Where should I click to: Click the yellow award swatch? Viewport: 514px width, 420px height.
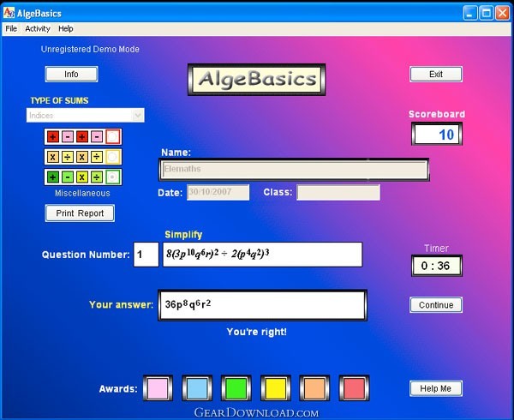(275, 388)
